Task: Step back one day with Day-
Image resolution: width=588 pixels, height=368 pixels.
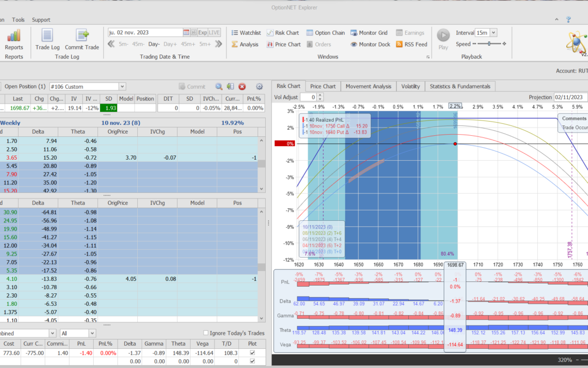Action: (154, 44)
